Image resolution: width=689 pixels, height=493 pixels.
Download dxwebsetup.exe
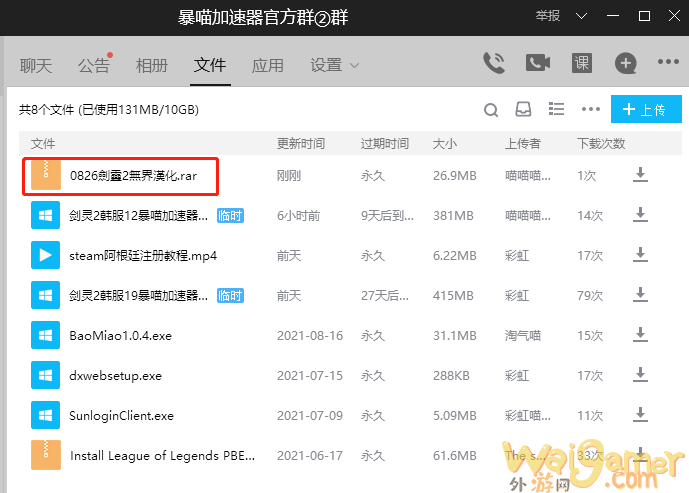(640, 374)
